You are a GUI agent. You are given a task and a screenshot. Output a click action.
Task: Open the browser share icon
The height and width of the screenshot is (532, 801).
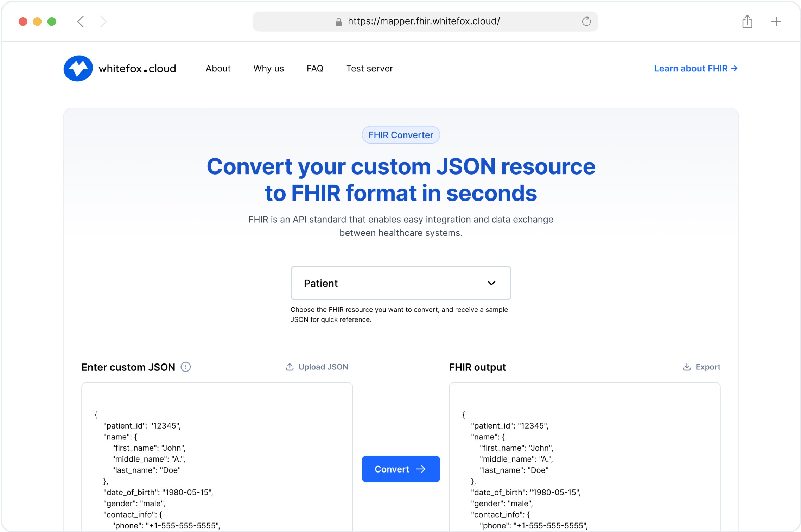(x=747, y=21)
